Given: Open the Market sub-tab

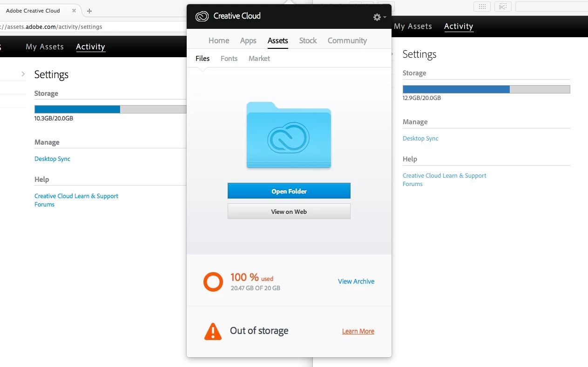Looking at the screenshot, I should 259,59.
